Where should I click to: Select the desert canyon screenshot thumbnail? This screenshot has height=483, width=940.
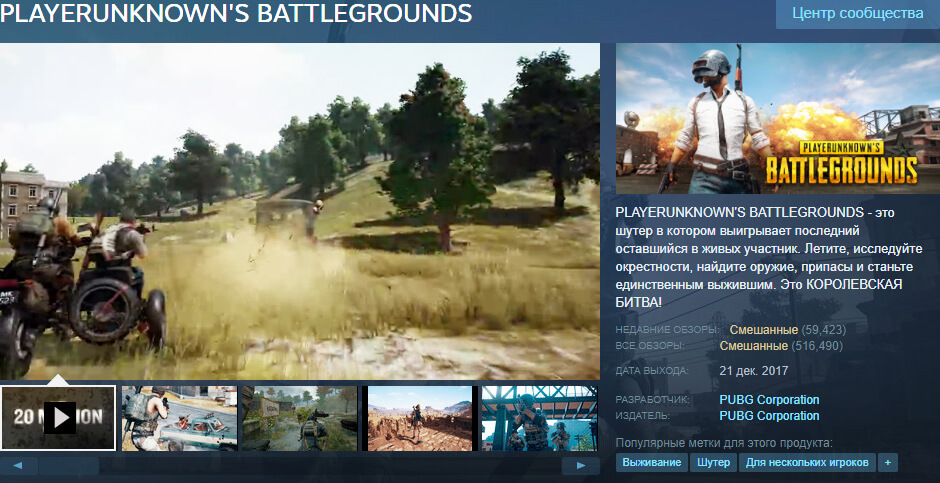click(x=420, y=418)
